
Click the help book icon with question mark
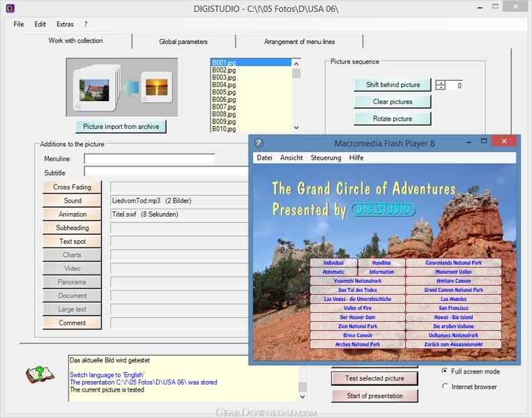pos(40,375)
